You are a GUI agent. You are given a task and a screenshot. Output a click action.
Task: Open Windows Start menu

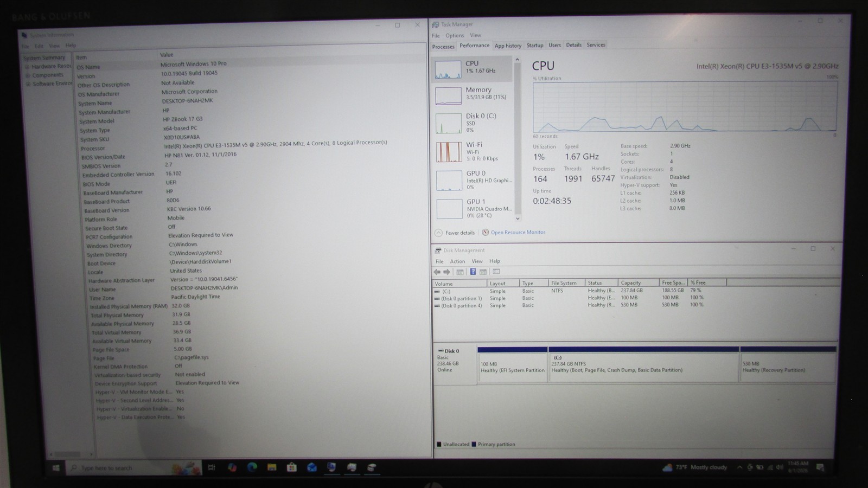point(55,468)
